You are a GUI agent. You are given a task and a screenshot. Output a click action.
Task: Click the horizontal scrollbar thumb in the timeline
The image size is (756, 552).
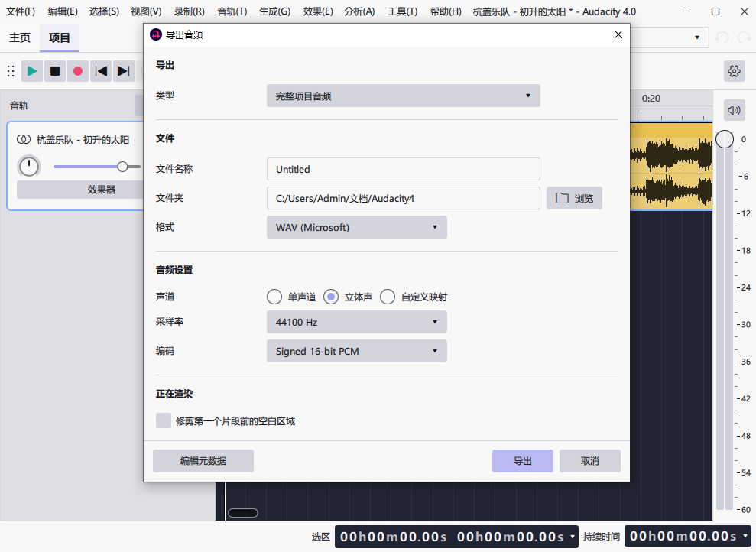[x=242, y=513]
